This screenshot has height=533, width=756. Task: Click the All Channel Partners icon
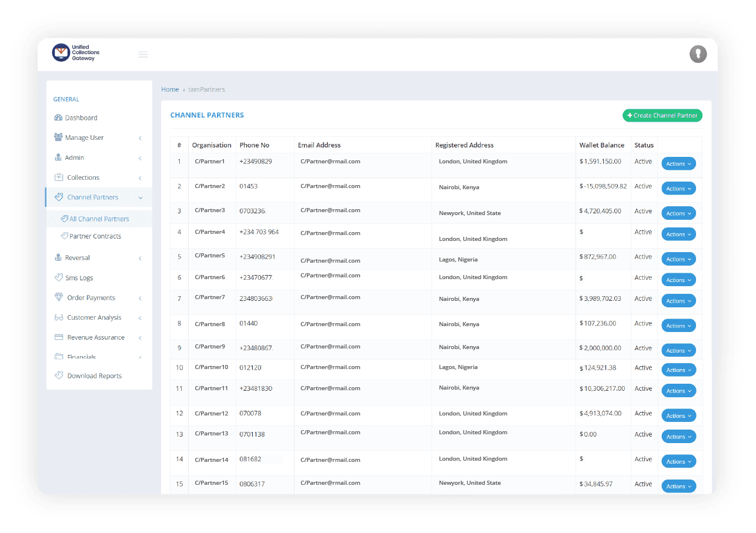(x=65, y=219)
